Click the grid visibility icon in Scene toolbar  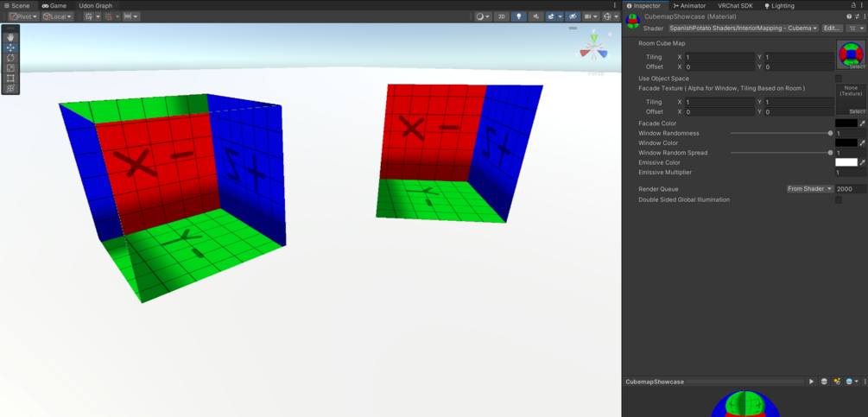coord(89,16)
